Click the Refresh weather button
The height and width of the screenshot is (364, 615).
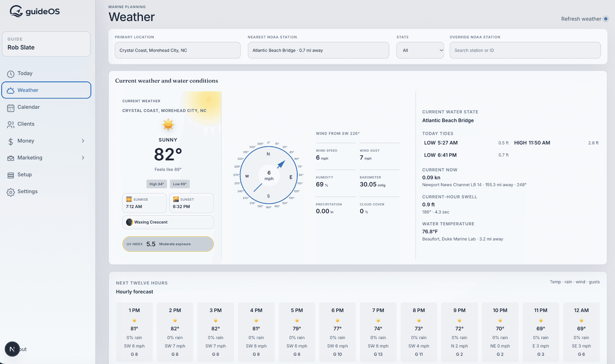(585, 19)
